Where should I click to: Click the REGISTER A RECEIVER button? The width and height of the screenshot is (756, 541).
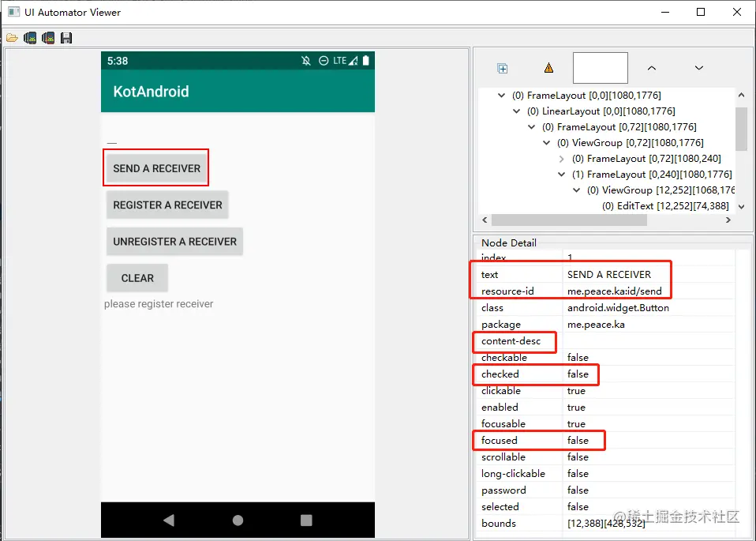coord(167,205)
